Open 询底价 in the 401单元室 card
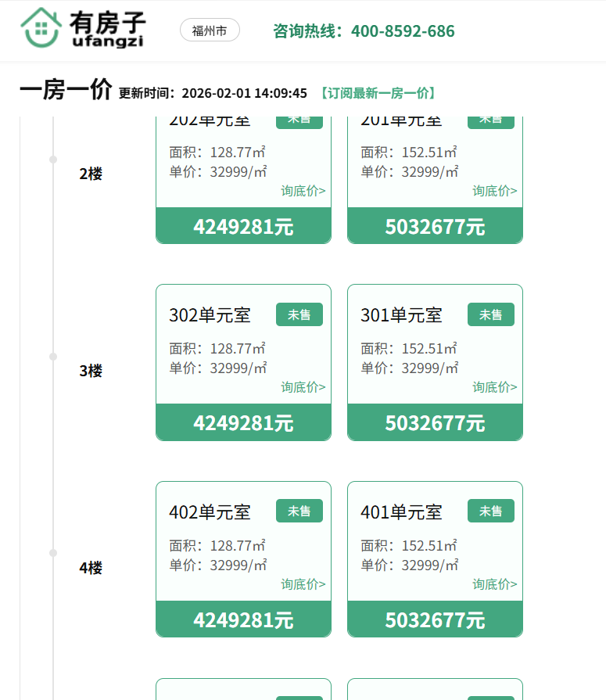 494,584
